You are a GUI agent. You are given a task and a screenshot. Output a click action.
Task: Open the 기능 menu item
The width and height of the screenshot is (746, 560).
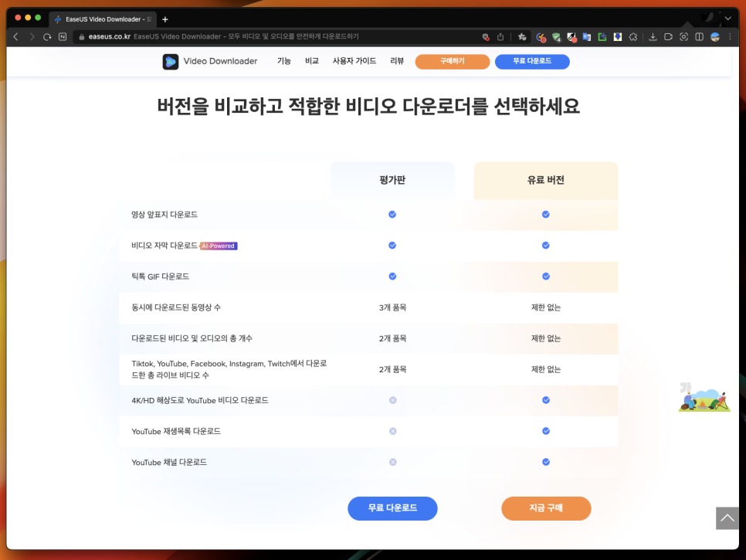point(283,61)
